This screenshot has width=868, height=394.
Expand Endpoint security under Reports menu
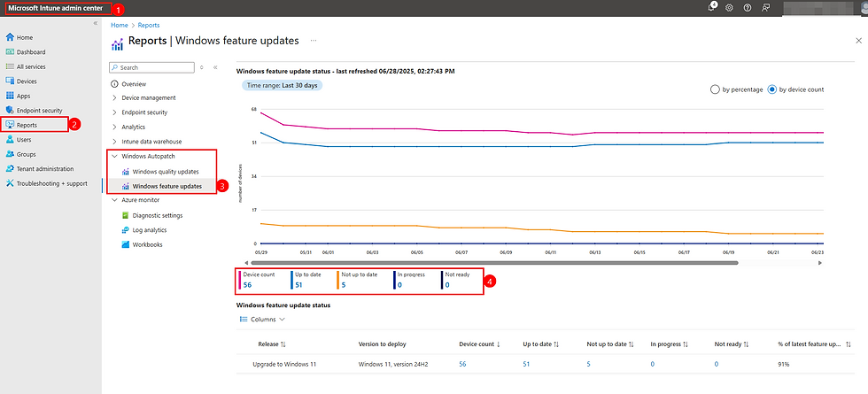pos(144,112)
